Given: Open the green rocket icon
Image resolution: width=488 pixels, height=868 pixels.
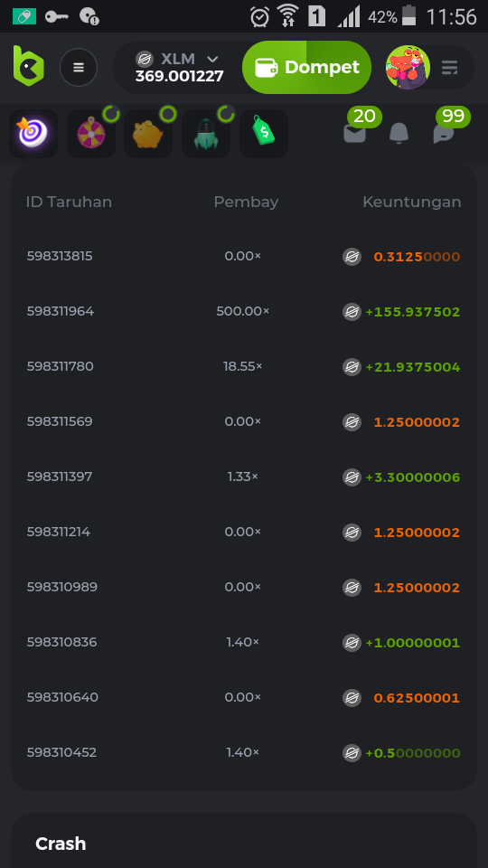Looking at the screenshot, I should tap(206, 134).
